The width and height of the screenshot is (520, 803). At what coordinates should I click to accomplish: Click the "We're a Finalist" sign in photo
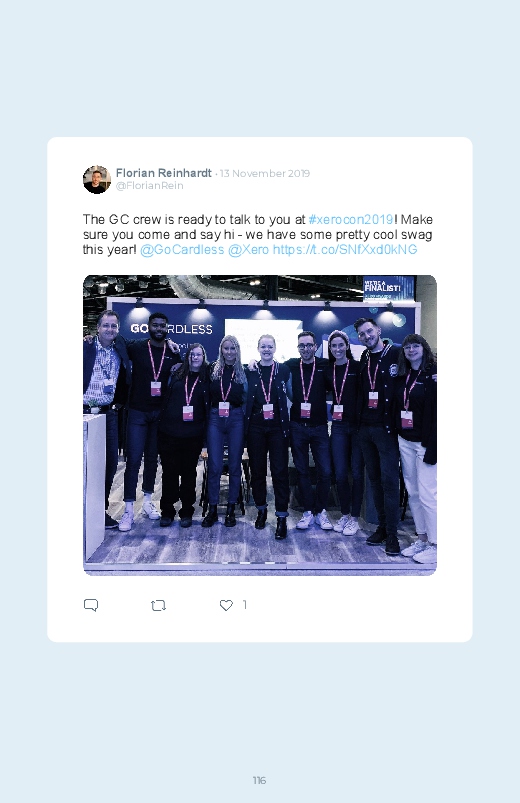(388, 288)
